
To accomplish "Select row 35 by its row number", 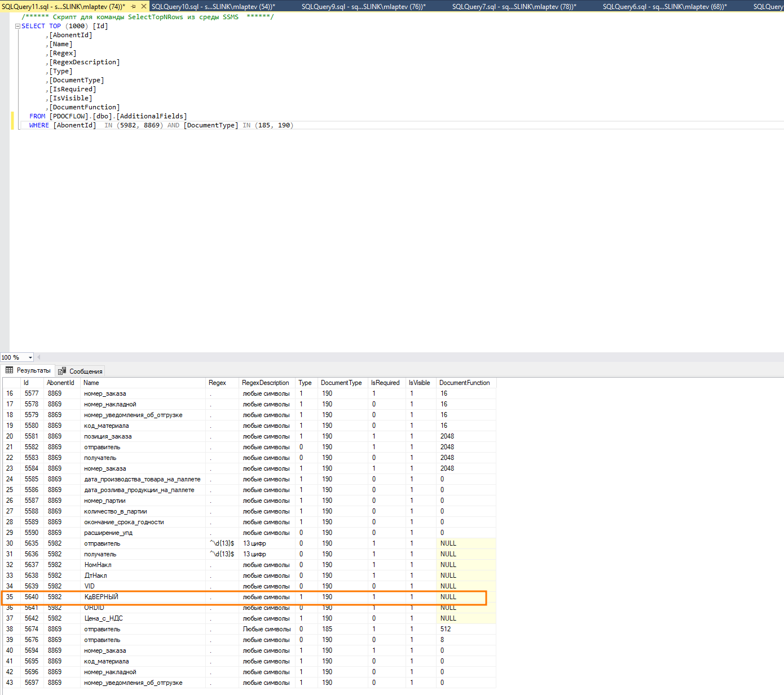I will click(x=10, y=597).
